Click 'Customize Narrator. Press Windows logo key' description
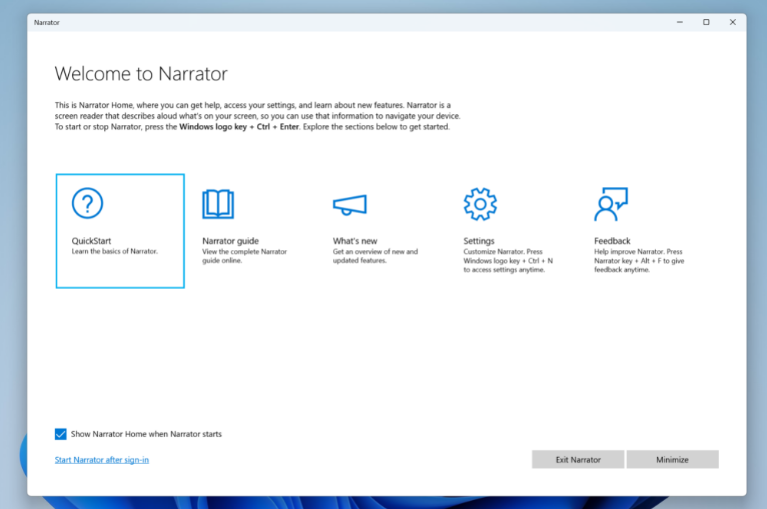Screen dimensions: 767x509 [508, 261]
